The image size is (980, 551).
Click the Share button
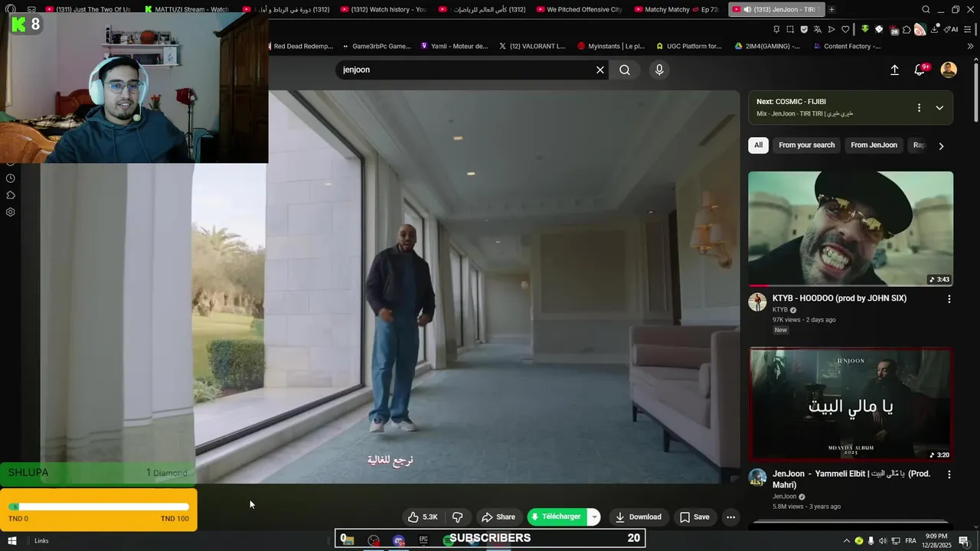[498, 517]
